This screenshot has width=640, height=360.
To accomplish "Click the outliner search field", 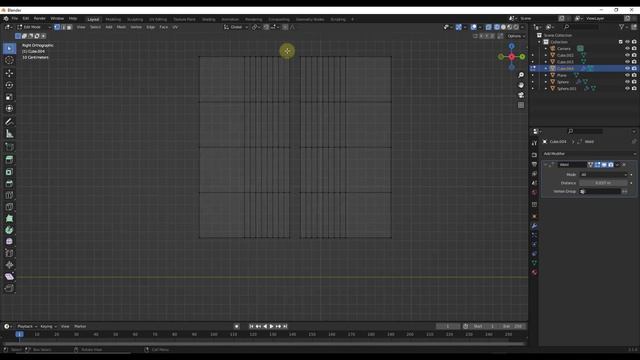I will [582, 27].
